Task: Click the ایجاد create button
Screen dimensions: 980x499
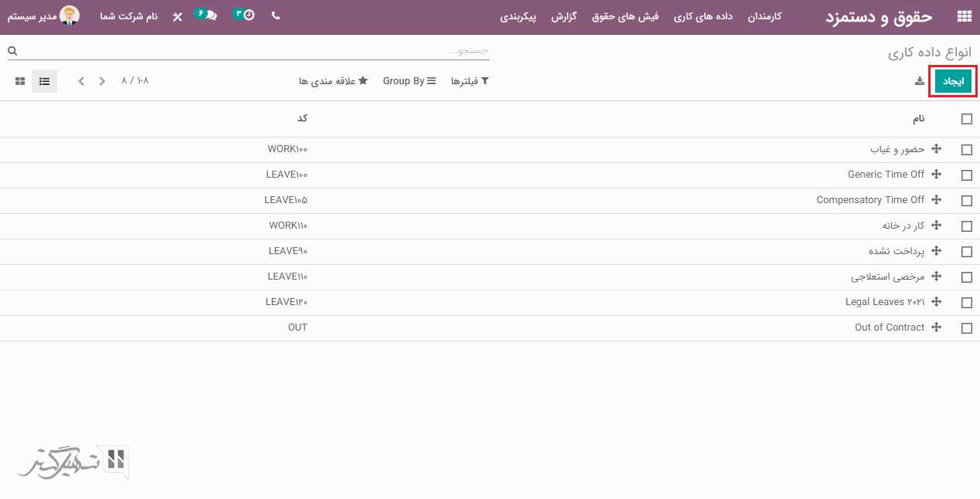Action: [x=953, y=81]
